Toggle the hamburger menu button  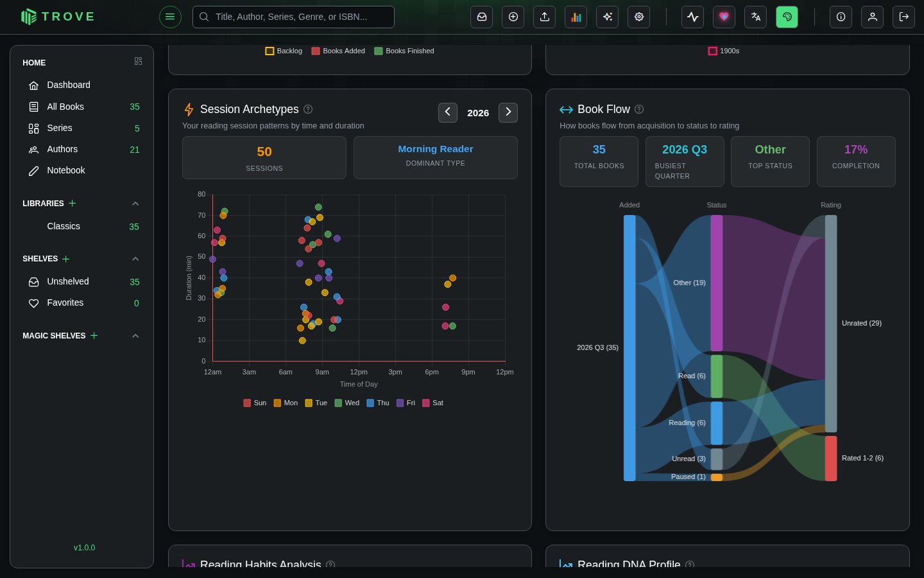[170, 17]
